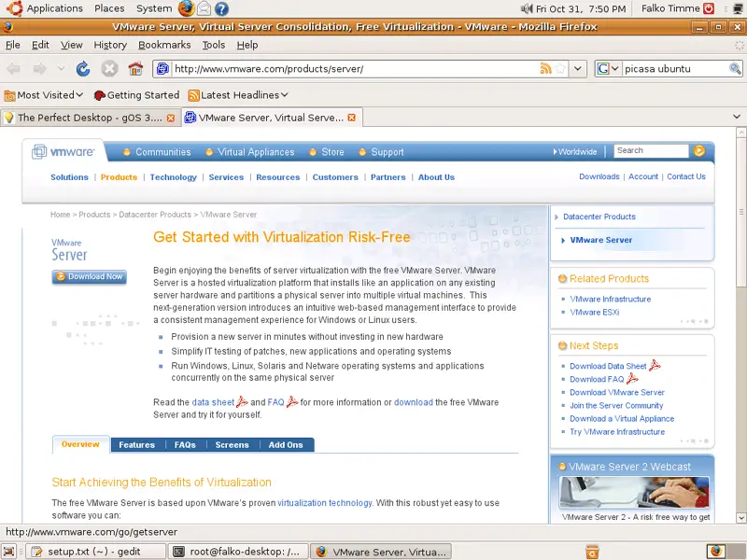
Task: Open the Worldwide region selector
Action: (575, 152)
